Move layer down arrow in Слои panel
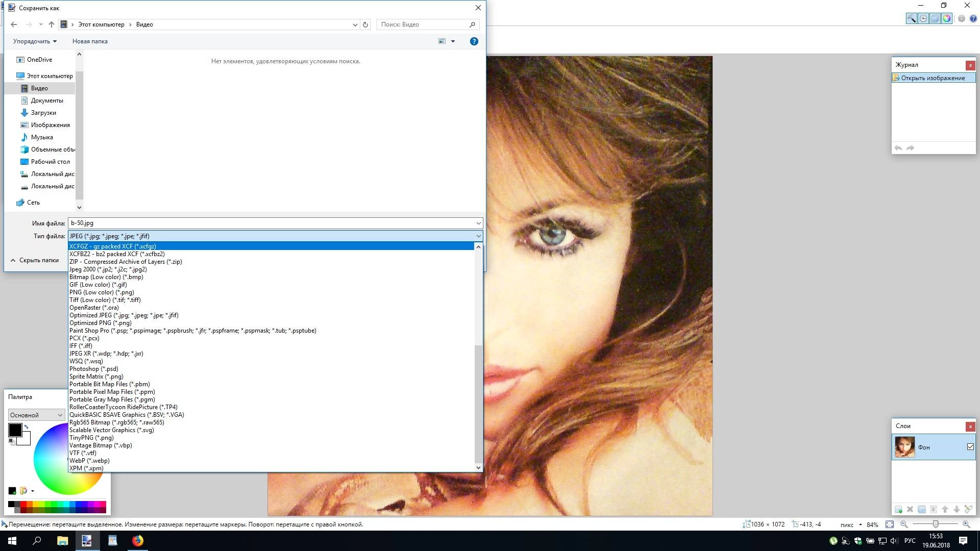 (957, 509)
